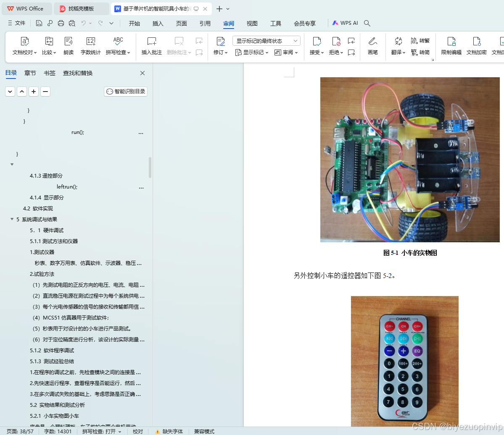
Task: Collapse headings with minus button
Action: pyautogui.click(x=45, y=92)
